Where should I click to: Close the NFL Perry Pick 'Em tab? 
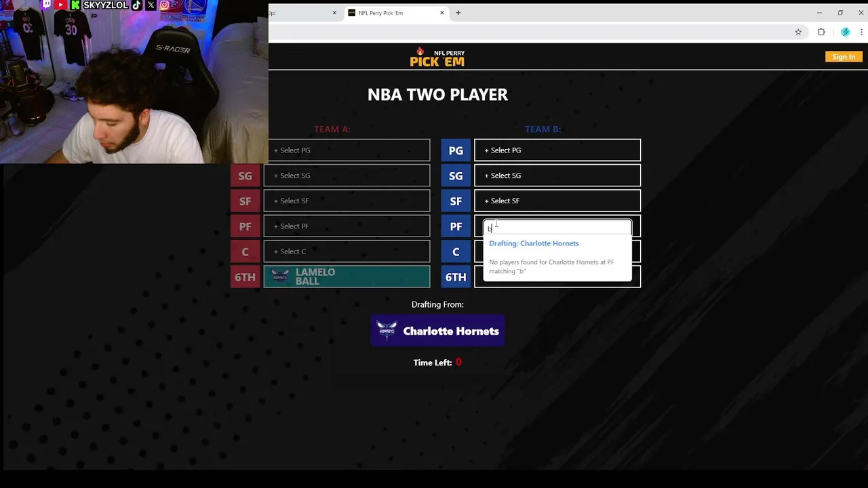click(442, 13)
